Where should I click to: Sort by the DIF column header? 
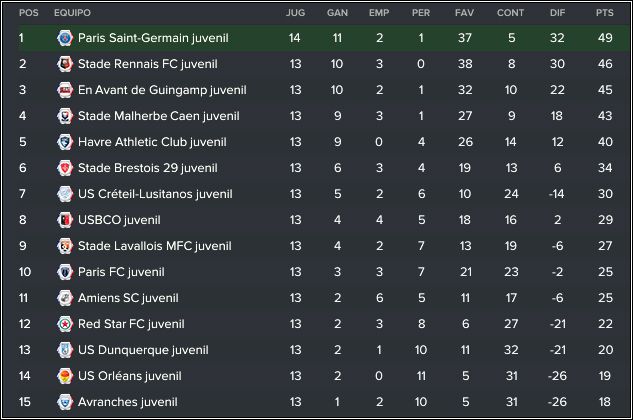(557, 13)
